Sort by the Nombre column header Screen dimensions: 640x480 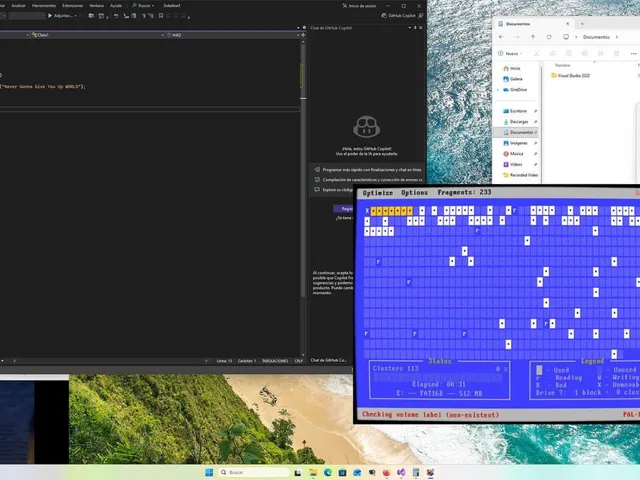point(562,65)
